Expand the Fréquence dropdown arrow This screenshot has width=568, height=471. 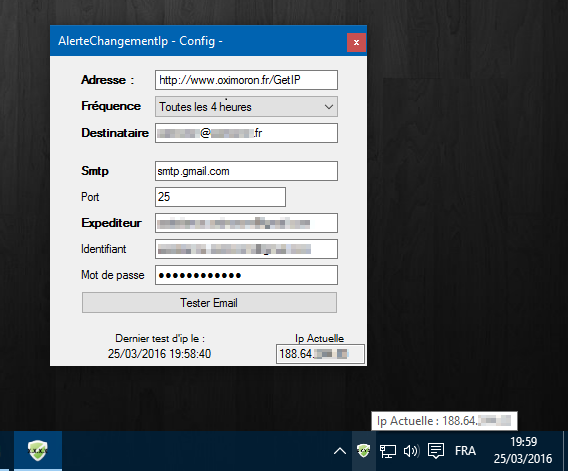point(329,107)
